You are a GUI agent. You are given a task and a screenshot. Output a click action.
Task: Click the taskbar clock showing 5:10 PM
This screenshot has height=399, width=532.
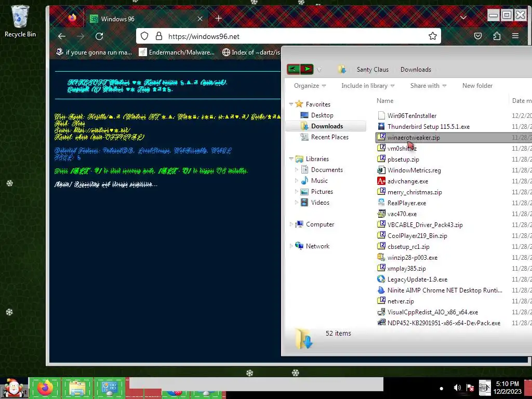507,388
